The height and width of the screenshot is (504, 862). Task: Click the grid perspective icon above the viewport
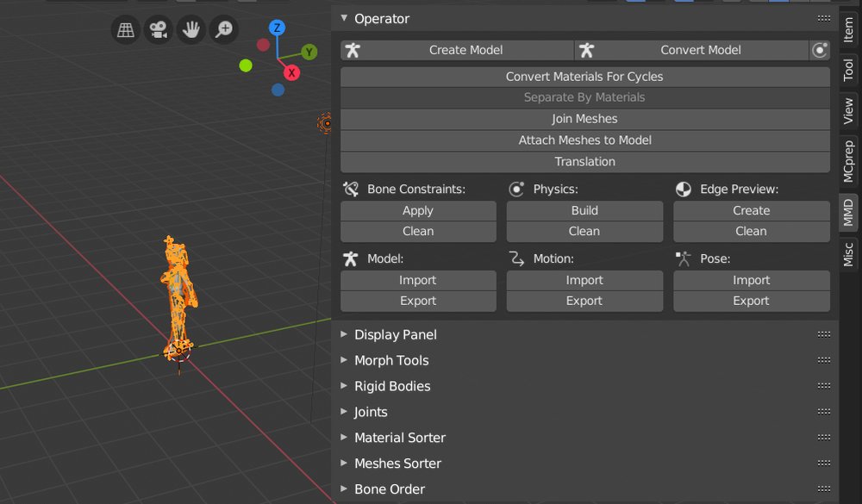coord(124,28)
